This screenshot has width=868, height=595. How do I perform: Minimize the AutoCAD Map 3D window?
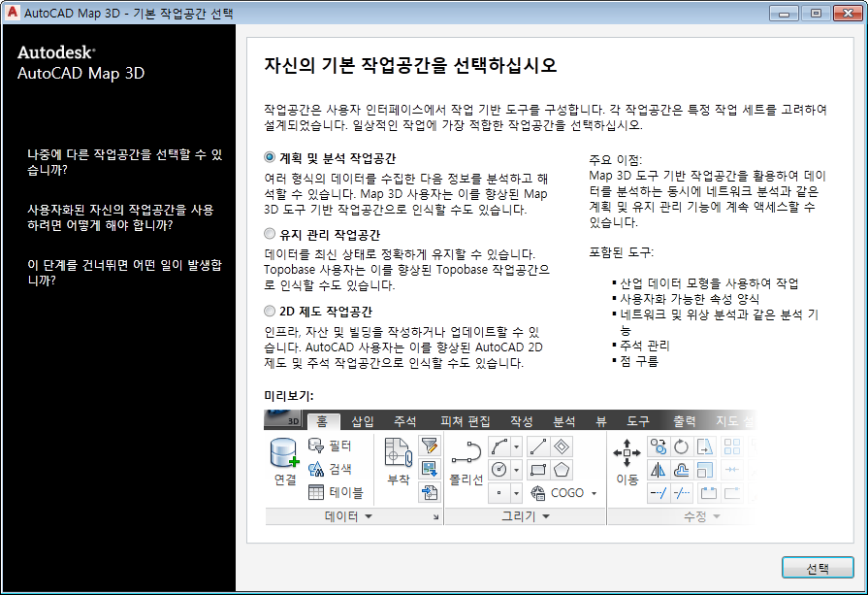(x=784, y=14)
